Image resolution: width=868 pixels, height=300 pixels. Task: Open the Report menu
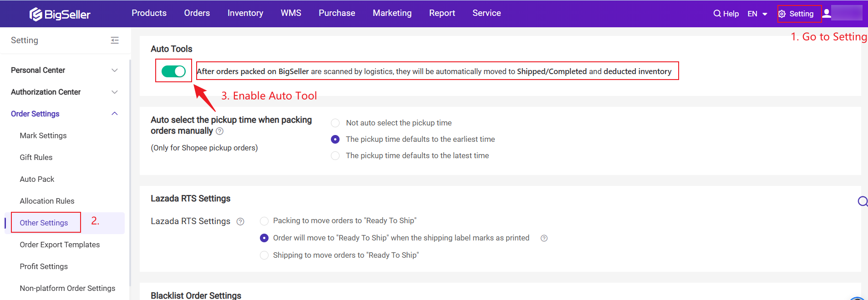(x=442, y=13)
